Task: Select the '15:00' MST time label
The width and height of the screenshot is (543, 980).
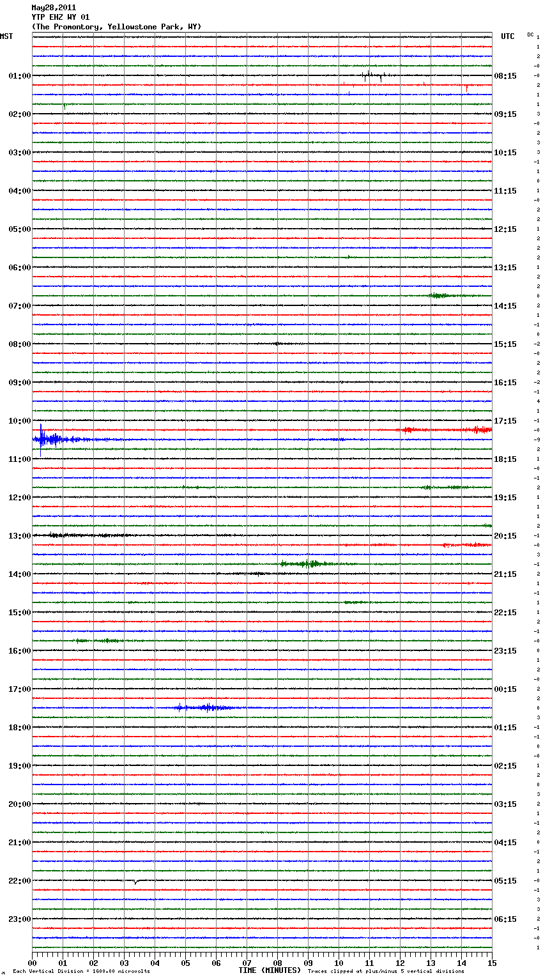Action: [x=20, y=613]
